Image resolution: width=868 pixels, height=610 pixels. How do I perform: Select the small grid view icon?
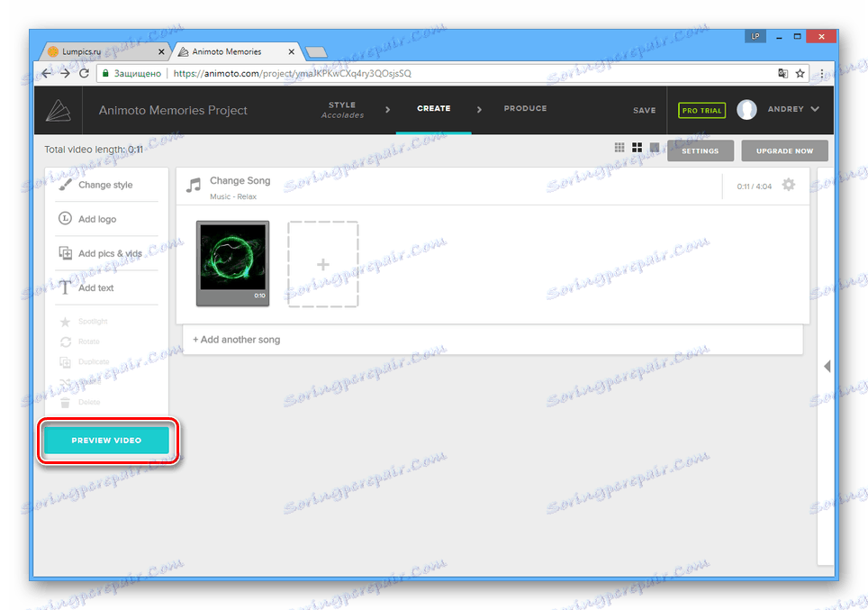pyautogui.click(x=619, y=148)
